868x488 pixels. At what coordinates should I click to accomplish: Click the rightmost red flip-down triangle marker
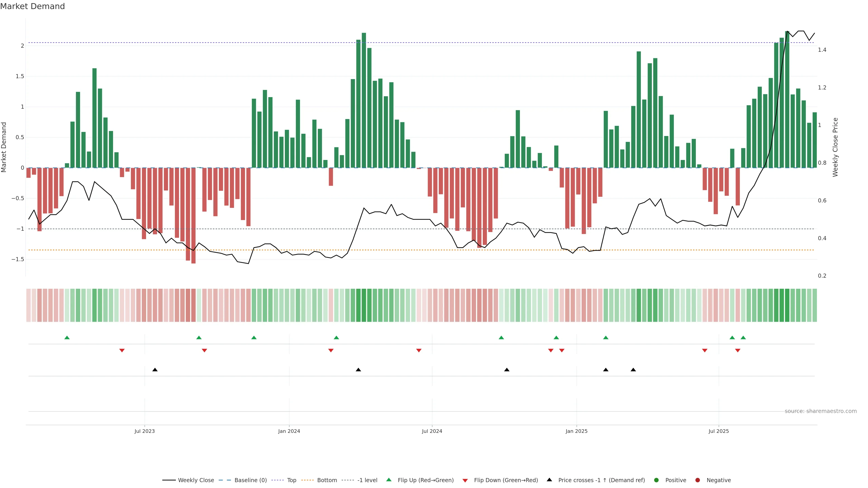click(738, 351)
